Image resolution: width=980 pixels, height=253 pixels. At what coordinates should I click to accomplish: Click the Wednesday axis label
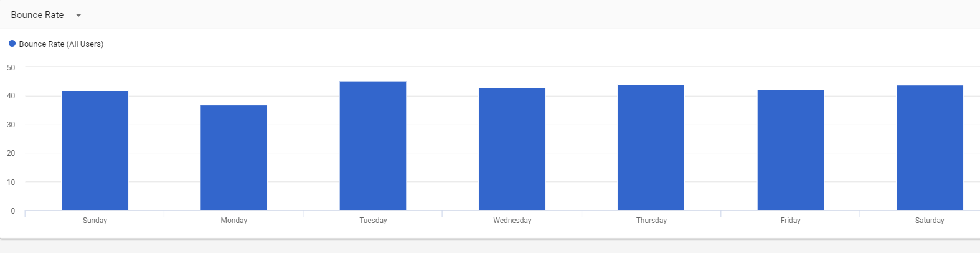(x=512, y=221)
